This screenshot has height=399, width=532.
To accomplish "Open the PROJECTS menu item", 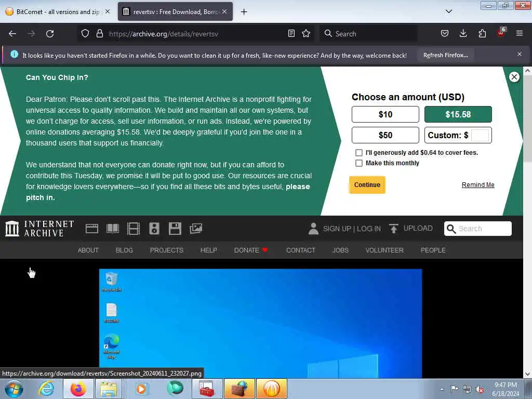I will coord(167,250).
